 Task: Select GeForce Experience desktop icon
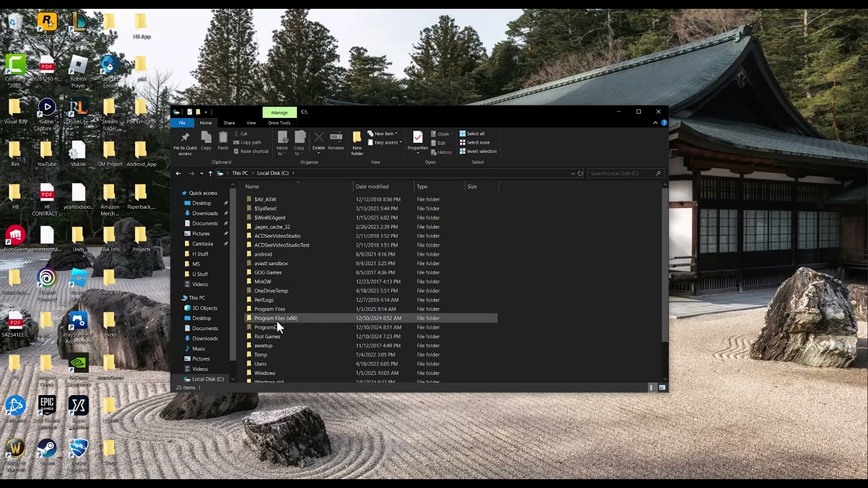click(x=78, y=369)
